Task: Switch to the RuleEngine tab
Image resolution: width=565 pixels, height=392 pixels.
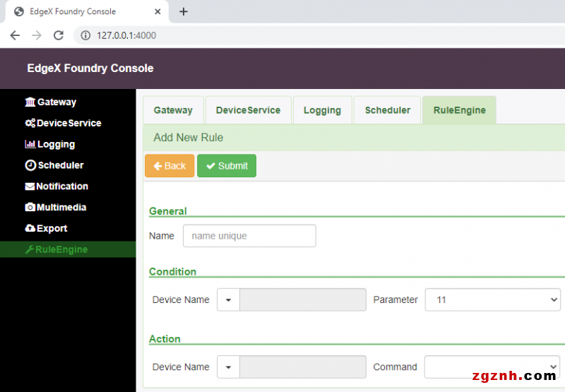Action: tap(460, 110)
